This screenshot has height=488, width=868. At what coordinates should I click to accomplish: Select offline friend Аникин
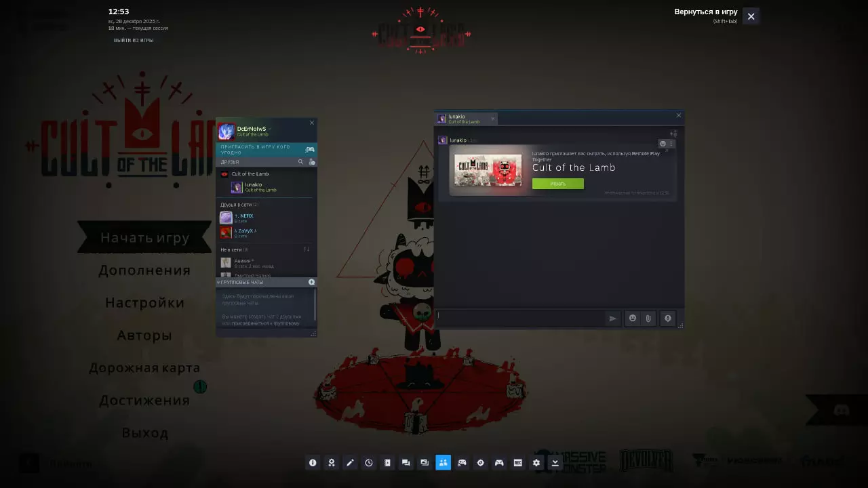(x=267, y=262)
